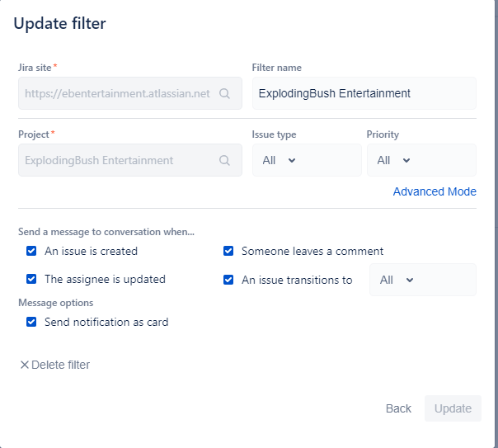
Task: Click the search icon in Jira site field
Action: (224, 94)
